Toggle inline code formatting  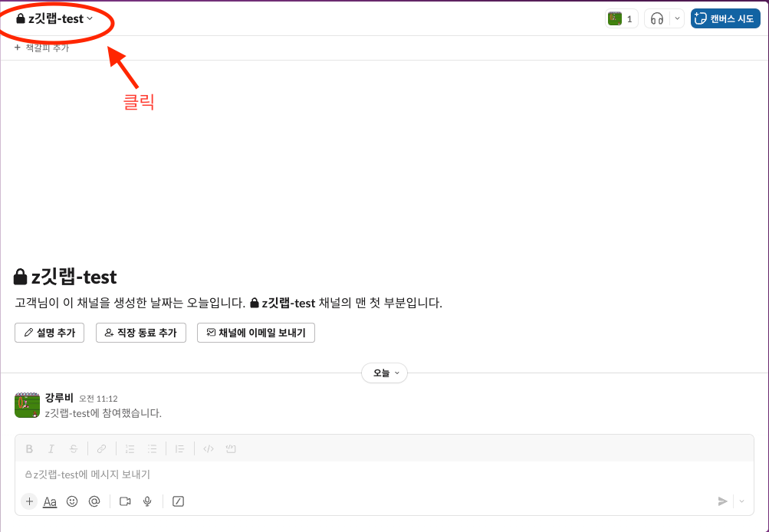click(x=209, y=448)
